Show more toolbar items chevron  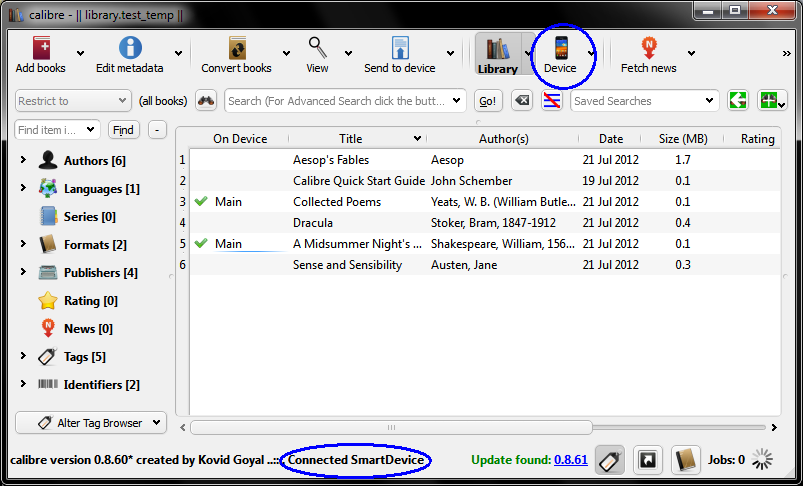click(787, 53)
